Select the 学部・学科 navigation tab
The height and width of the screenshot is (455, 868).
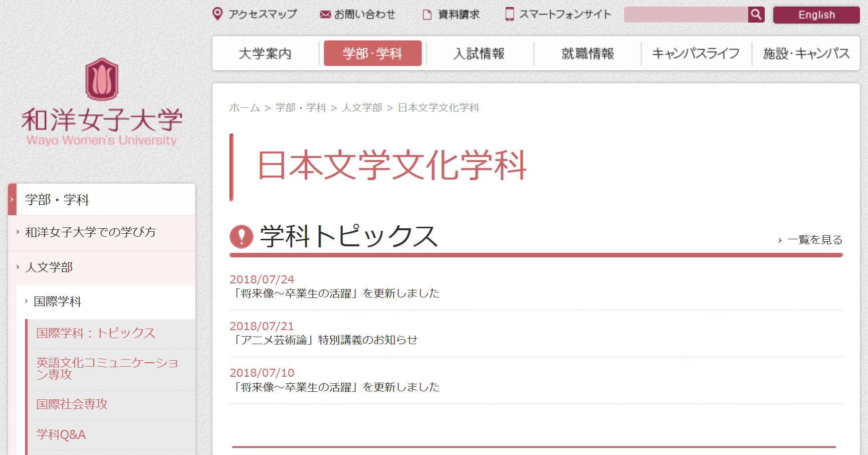[372, 53]
